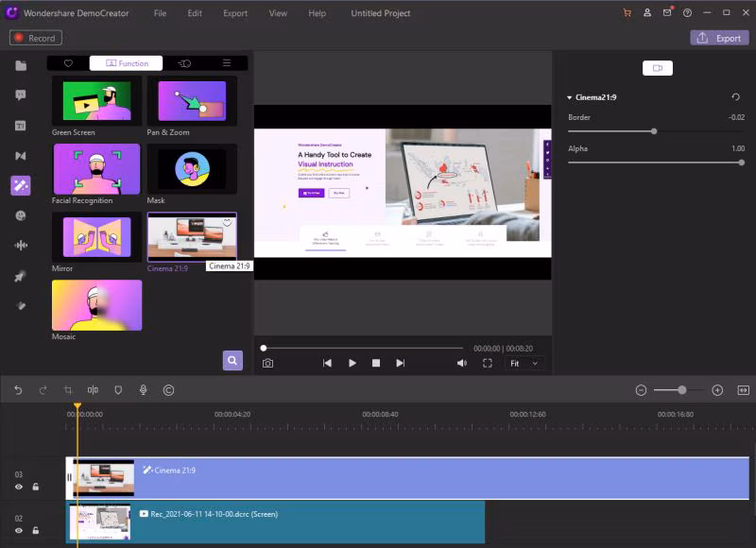Toggle the lock on track 02

point(36,531)
